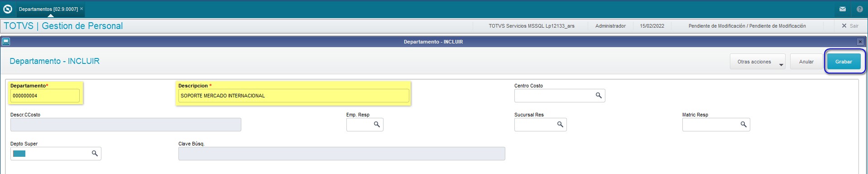
Task: Click TOTVS Servicios MSSQL Lp12133_ars text
Action: 532,26
